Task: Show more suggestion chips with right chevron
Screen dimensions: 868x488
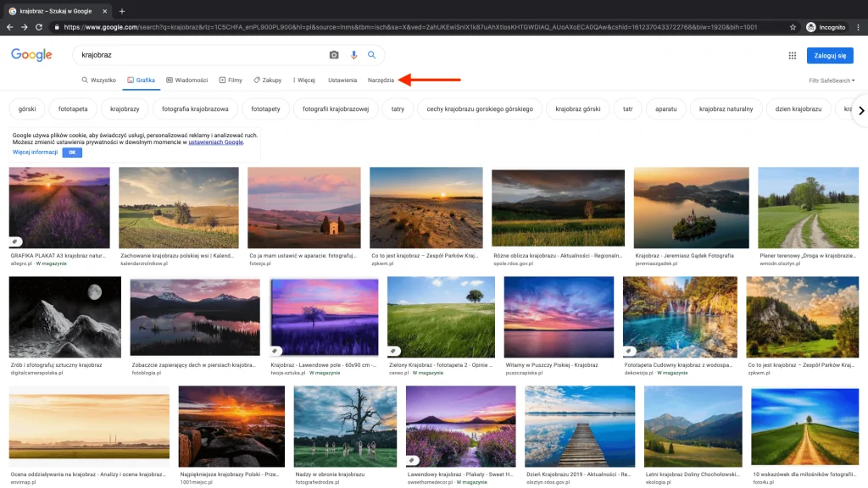Action: [x=861, y=110]
